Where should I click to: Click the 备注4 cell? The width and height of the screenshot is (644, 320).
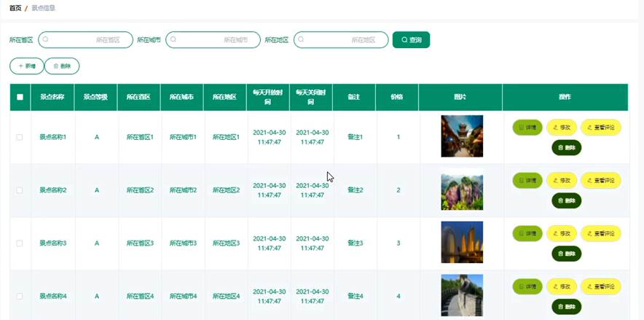click(x=356, y=296)
